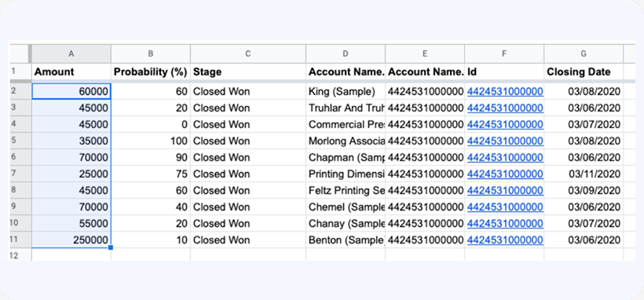Select the probability cell showing 10
Screen dimensions: 644x300
pos(150,240)
